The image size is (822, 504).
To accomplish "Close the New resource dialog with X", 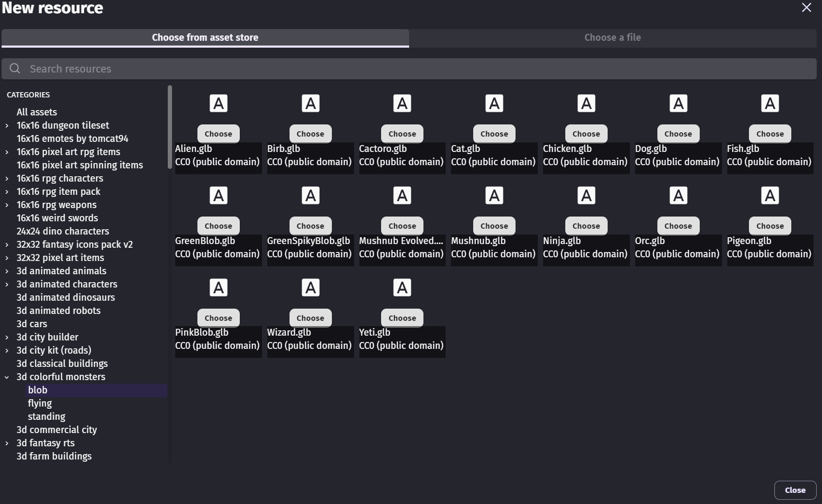I will pyautogui.click(x=806, y=7).
